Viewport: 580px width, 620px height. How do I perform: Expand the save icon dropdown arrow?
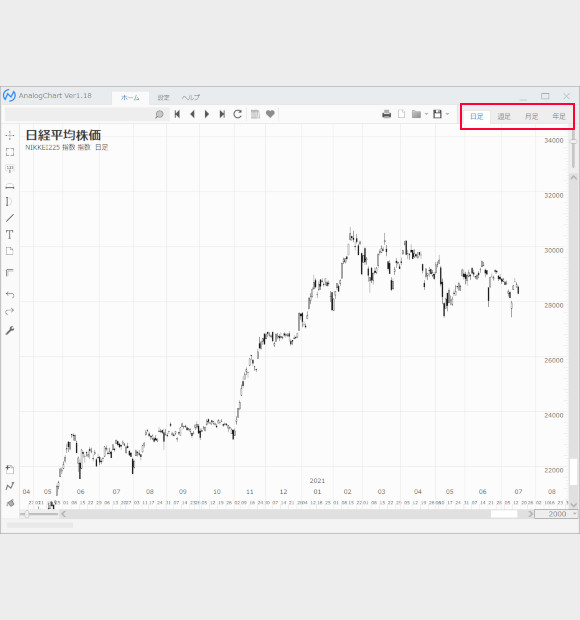point(447,114)
